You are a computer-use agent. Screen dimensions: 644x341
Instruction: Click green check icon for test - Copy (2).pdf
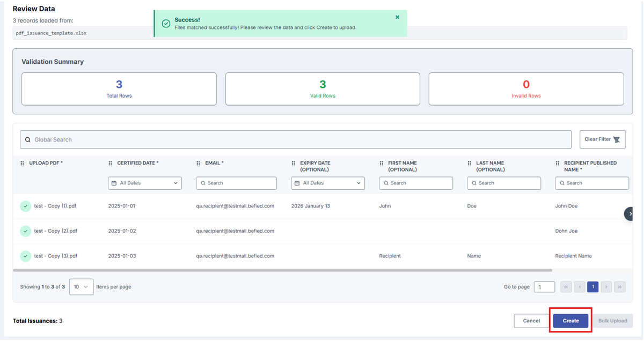coord(26,231)
